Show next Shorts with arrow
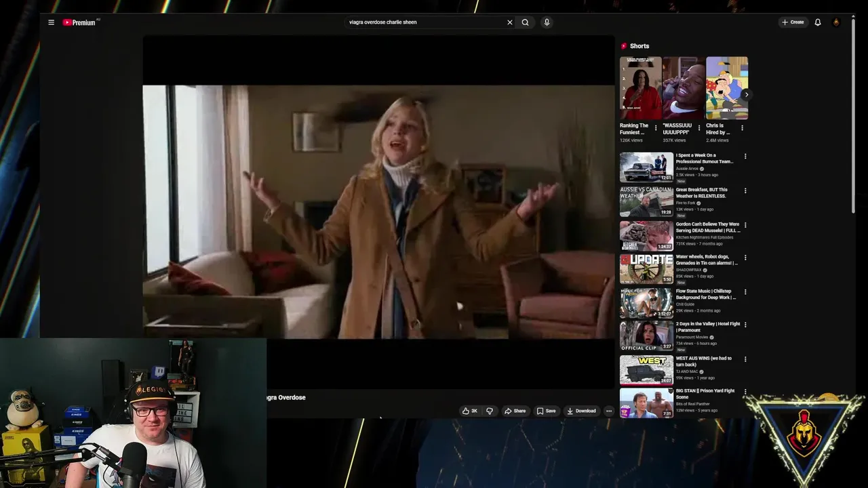Screen dimensions: 868x488 click(745, 94)
